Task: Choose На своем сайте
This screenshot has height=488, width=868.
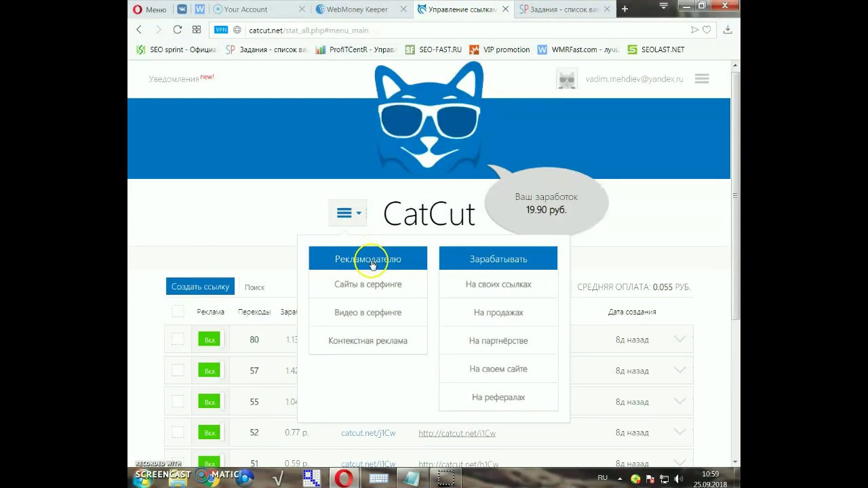Action: [498, 369]
